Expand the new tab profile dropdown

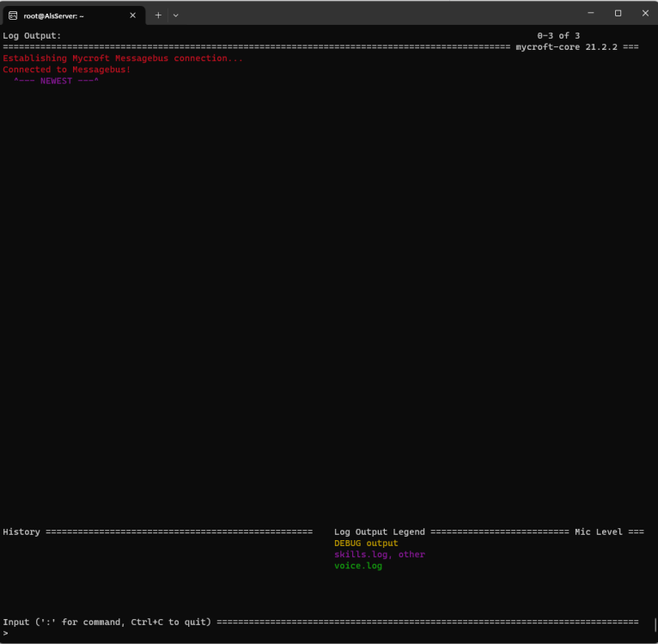pyautogui.click(x=176, y=15)
